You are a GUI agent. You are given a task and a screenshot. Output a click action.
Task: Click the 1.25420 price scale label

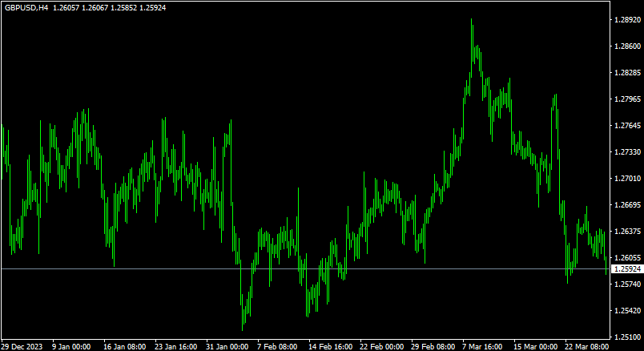click(x=627, y=311)
